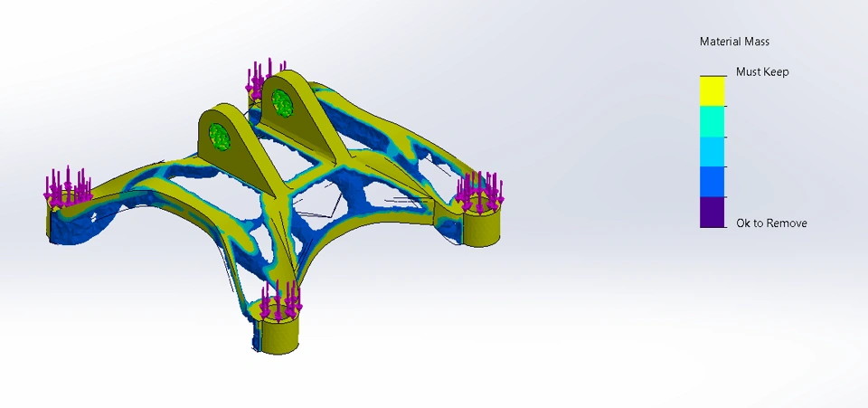Click the yellow Must Keep legend swatch
The width and height of the screenshot is (868, 408).
click(712, 90)
